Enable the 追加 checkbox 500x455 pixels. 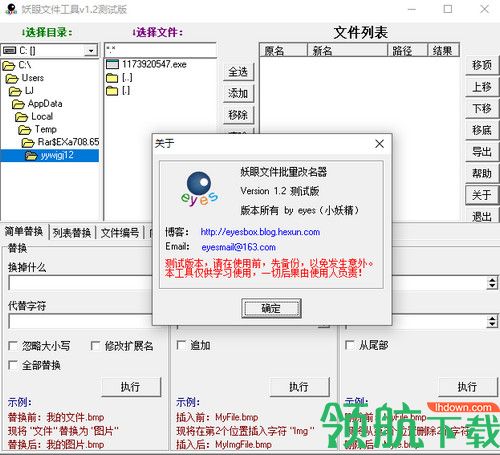(182, 345)
